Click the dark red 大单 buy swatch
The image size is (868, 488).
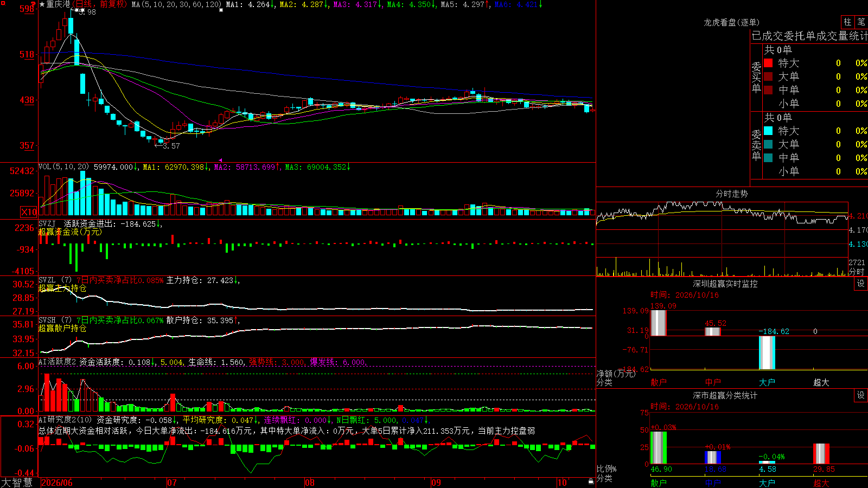coord(768,76)
